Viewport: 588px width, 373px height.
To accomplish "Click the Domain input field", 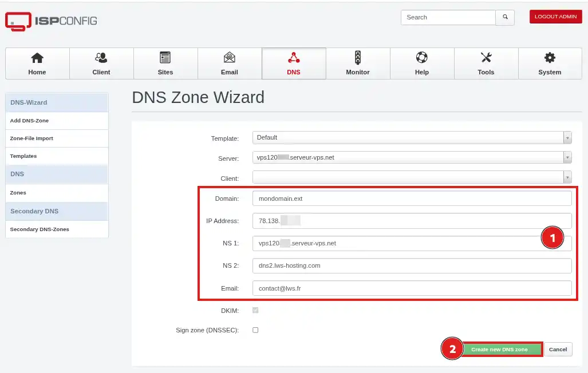I will pyautogui.click(x=412, y=199).
